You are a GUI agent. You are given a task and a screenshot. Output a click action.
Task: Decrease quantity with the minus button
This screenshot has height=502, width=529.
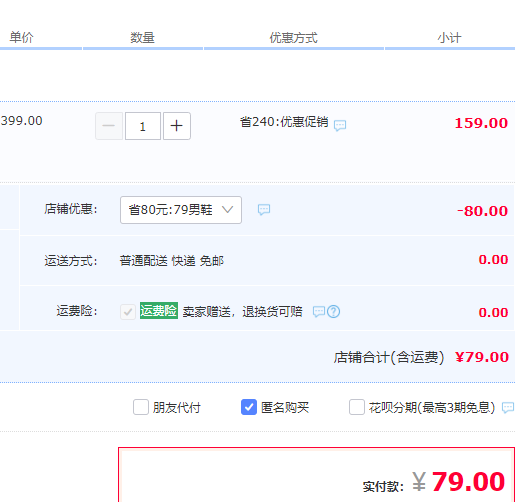point(109,126)
